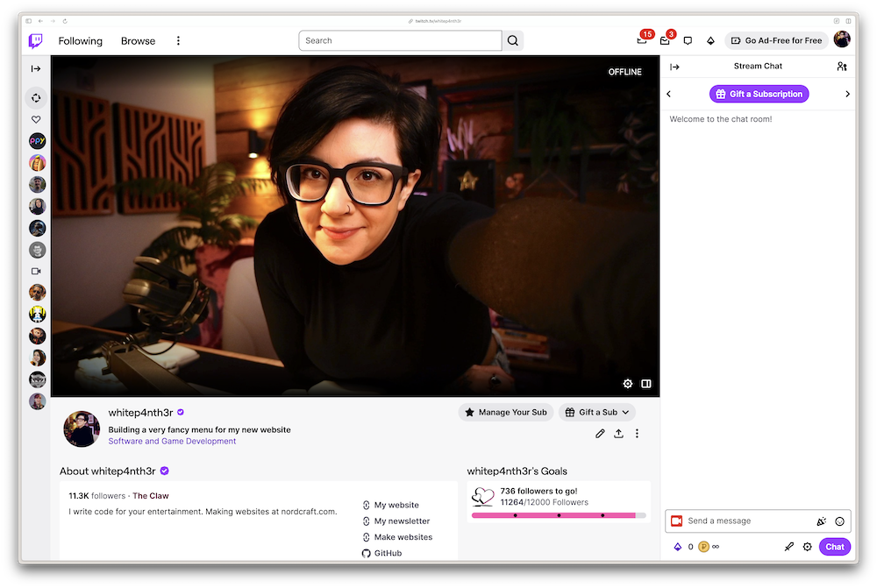Screen dimensions: 877x588
Task: Click the Search input field
Action: [x=400, y=40]
